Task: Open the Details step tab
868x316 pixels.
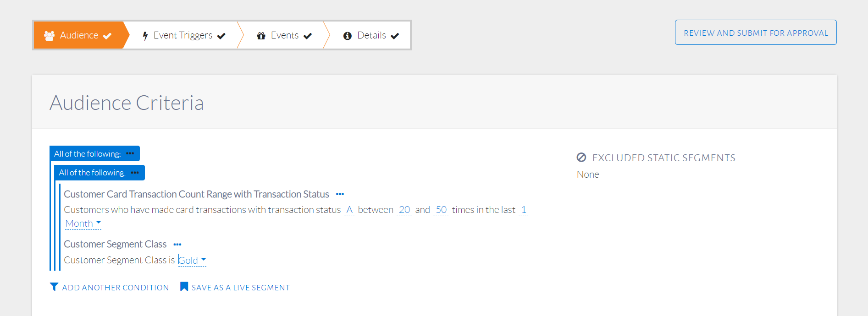Action: tap(371, 35)
